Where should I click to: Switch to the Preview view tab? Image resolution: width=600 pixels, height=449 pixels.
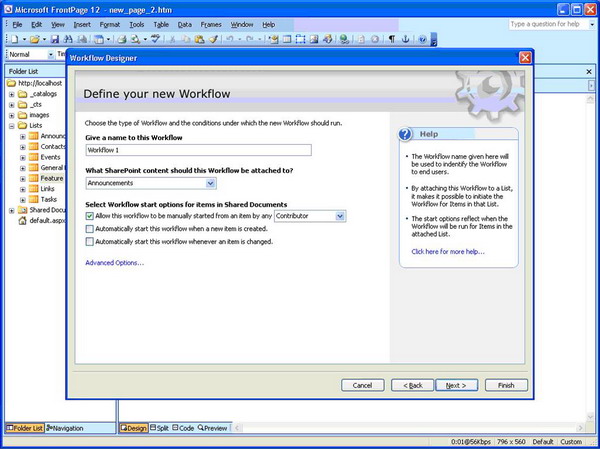click(212, 428)
